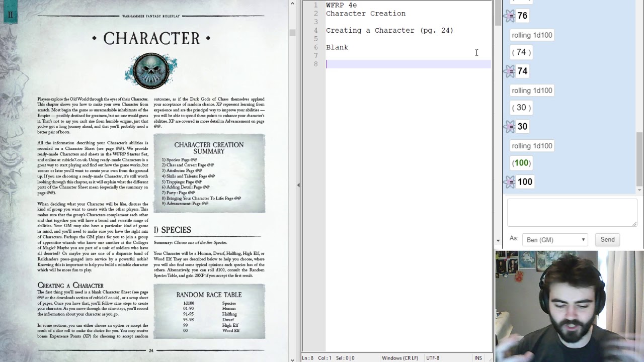Click the 'Creating a Character (pg. 24)' line
The image size is (644, 362).
(389, 31)
